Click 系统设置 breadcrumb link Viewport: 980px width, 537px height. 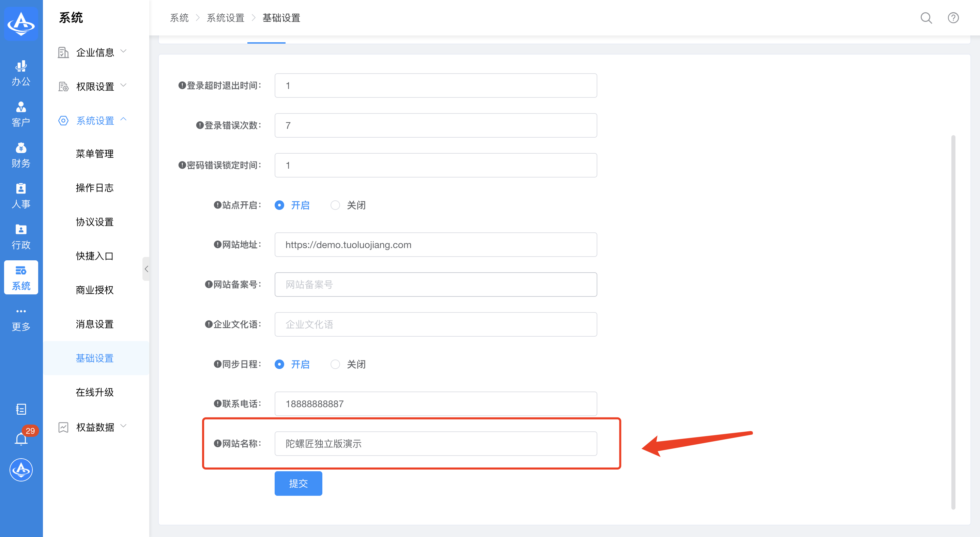pyautogui.click(x=225, y=18)
